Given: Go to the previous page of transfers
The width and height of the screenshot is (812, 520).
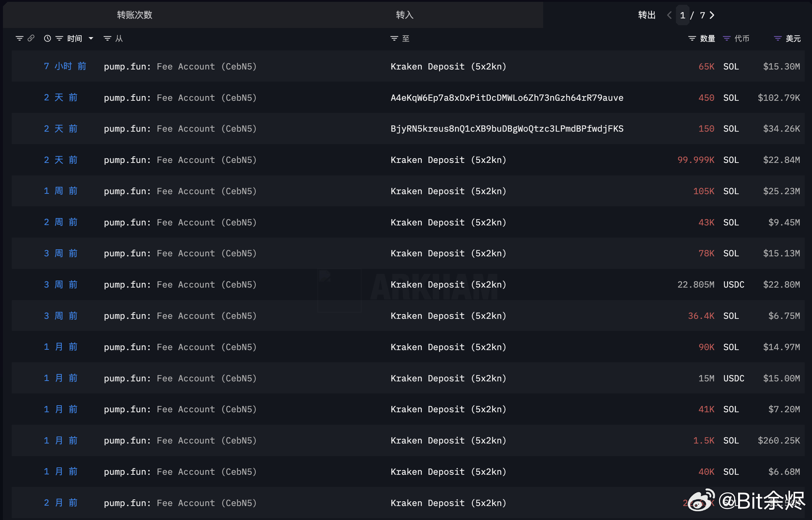Looking at the screenshot, I should tap(669, 15).
